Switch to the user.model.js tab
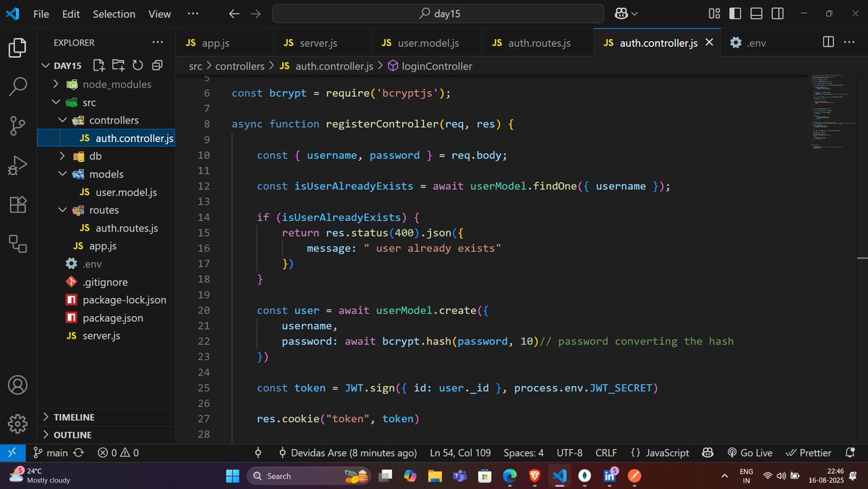Screen dimensions: 868x489 coord(426,43)
